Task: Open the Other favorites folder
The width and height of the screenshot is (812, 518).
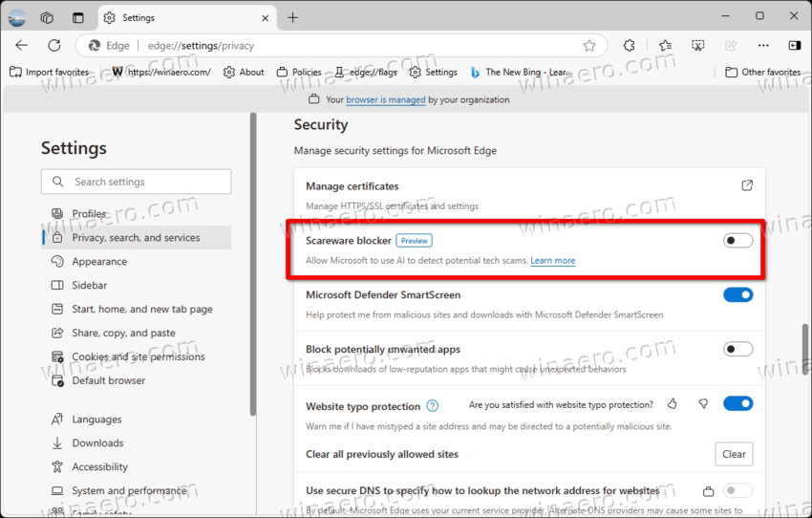Action: click(x=763, y=72)
